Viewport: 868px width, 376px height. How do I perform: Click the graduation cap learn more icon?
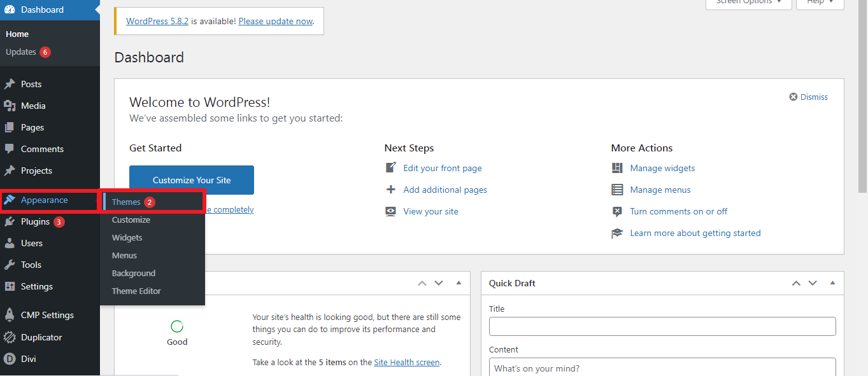(x=617, y=233)
